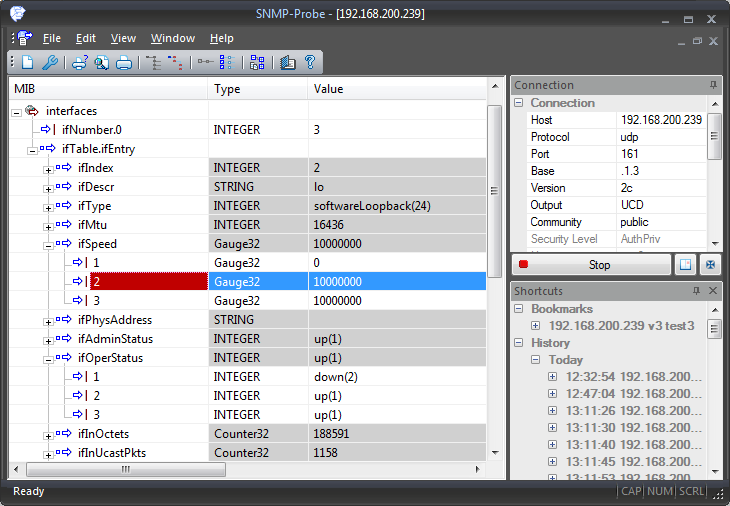Expand the ifType node
This screenshot has height=506, width=730.
[x=48, y=208]
